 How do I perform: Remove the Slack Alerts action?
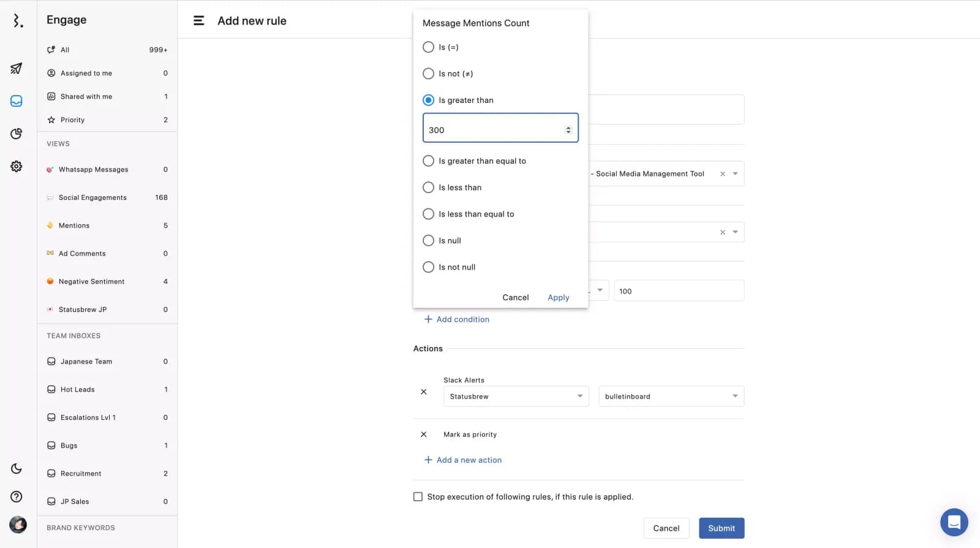pyautogui.click(x=423, y=392)
